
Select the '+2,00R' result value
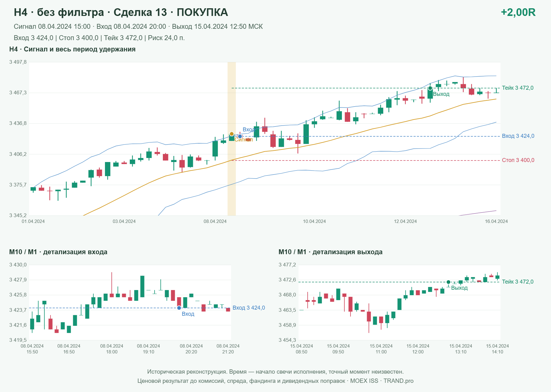coord(518,12)
